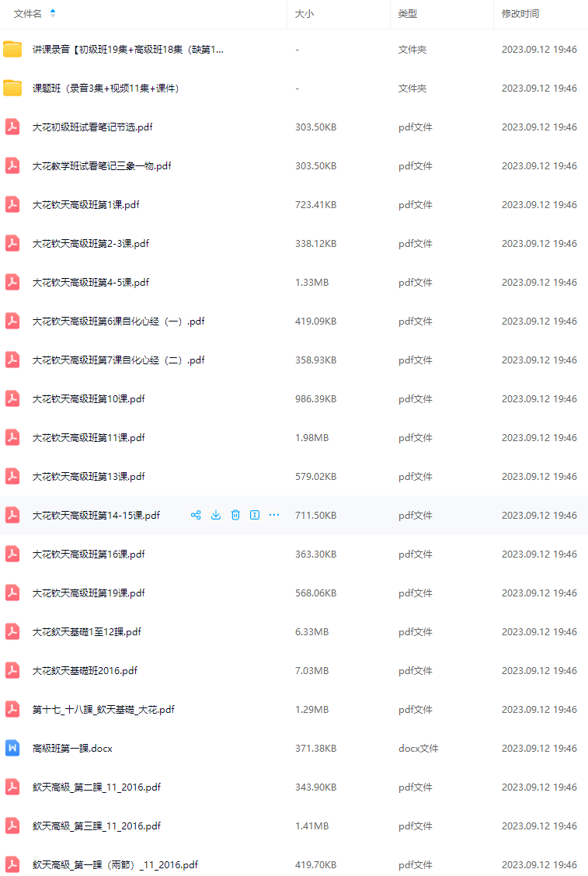
Task: Open more options for 第14-15课 file
Action: [274, 515]
